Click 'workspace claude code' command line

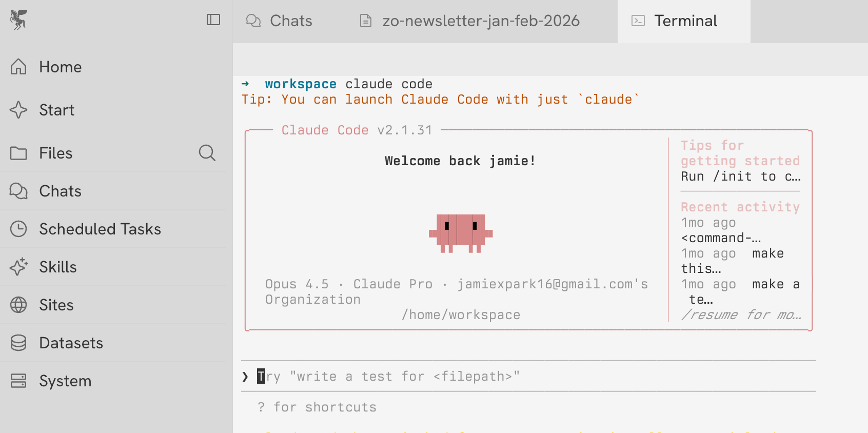coord(349,84)
